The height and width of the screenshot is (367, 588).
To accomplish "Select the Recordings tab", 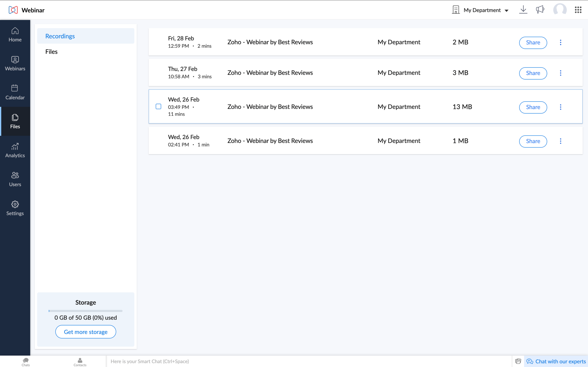I will (60, 36).
